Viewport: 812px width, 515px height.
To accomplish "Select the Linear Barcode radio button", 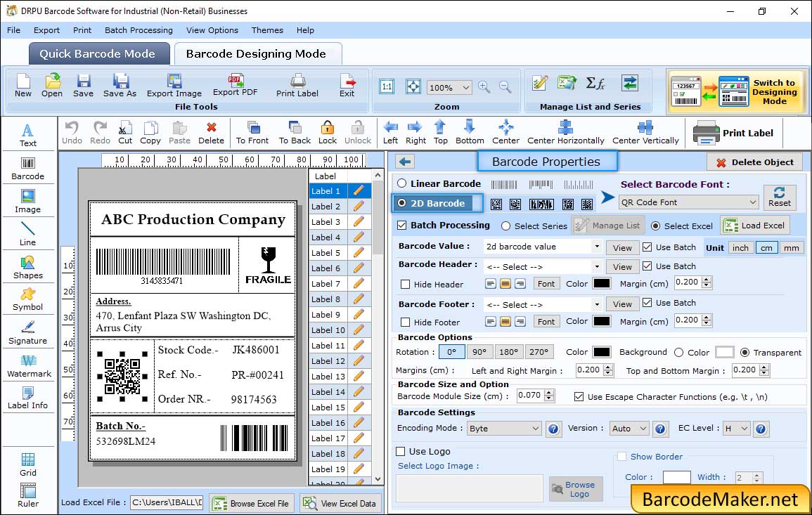I will [402, 183].
